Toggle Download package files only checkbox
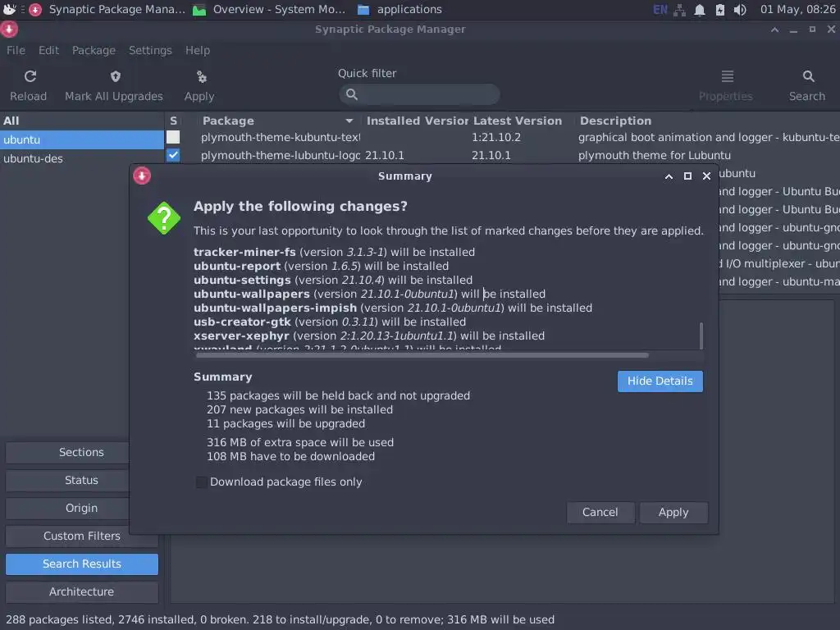Screen dimensions: 840x630 click(202, 482)
